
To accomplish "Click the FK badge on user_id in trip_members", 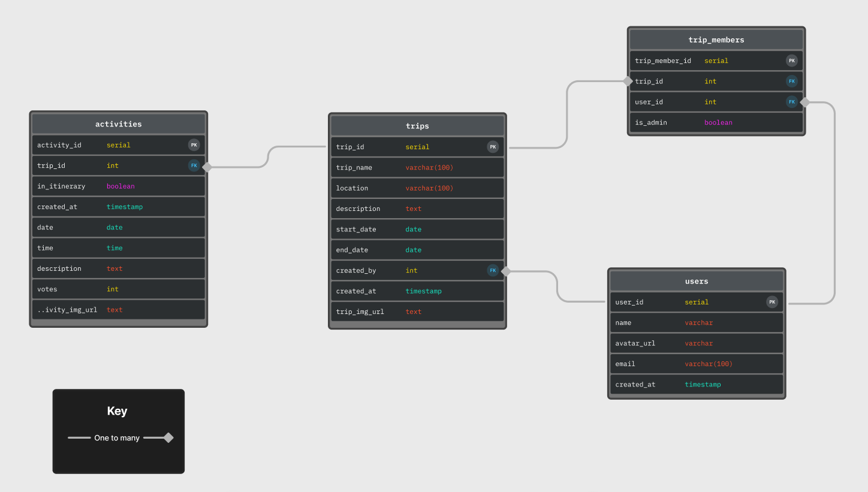I will pyautogui.click(x=792, y=101).
